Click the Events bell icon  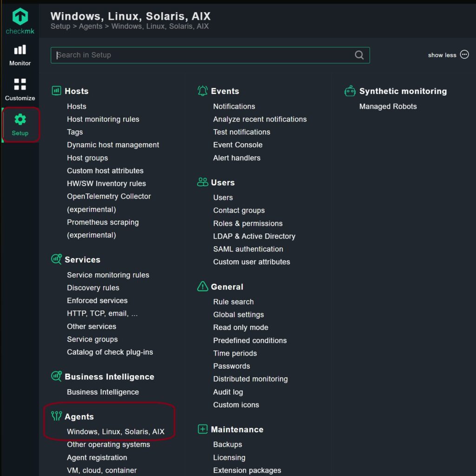(203, 91)
